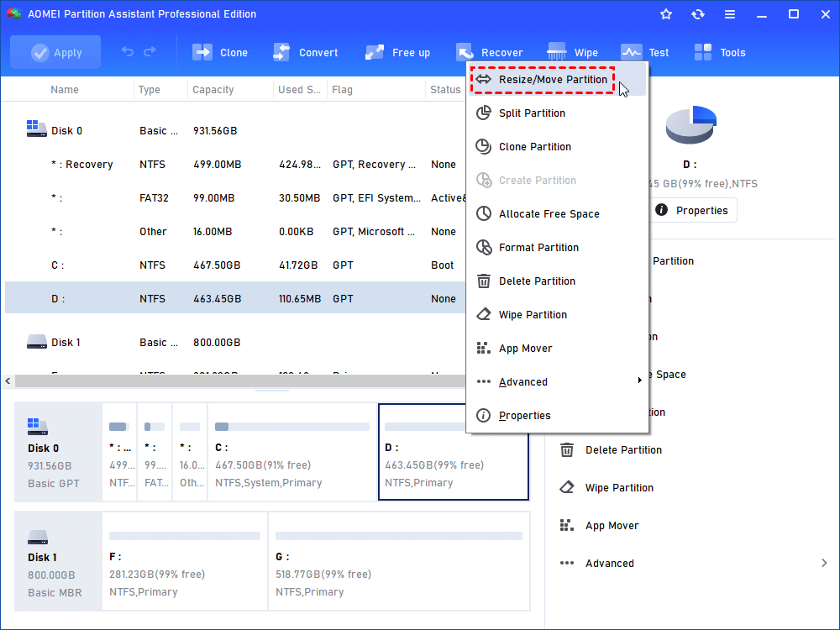The image size is (840, 630).
Task: Choose Split Partition from context menu
Action: tap(557, 113)
